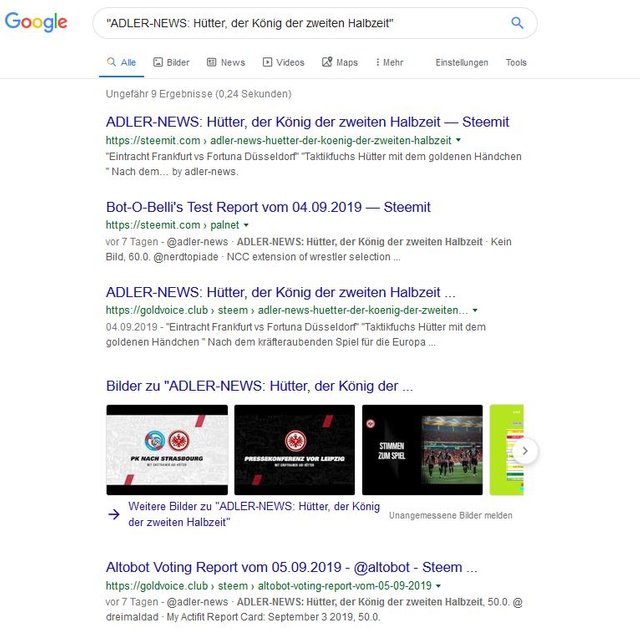Click the blue magnifier search icon
The width and height of the screenshot is (640, 636).
point(517,23)
